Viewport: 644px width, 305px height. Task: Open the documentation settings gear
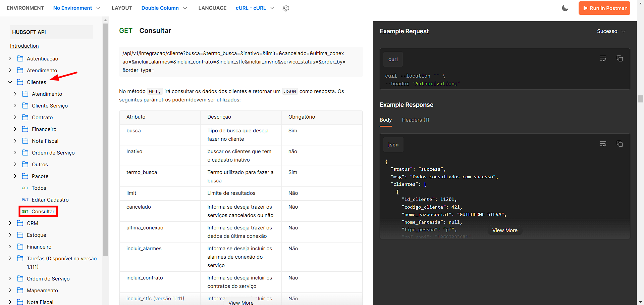click(x=286, y=8)
